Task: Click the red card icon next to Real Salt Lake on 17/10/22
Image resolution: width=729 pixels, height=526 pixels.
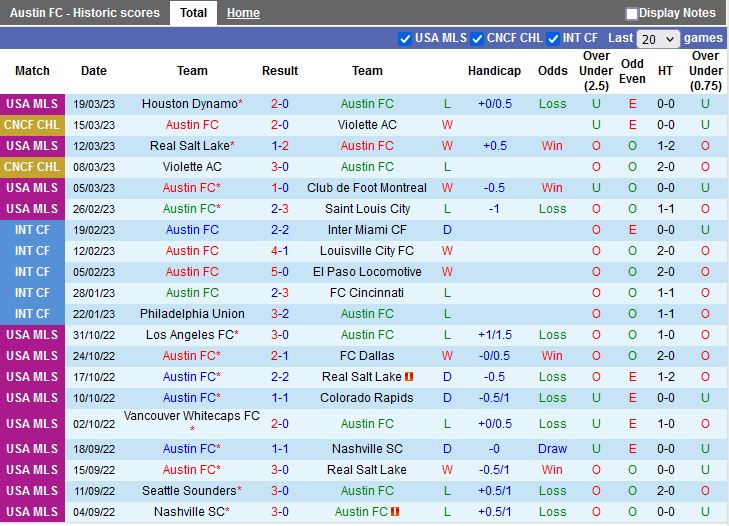Action: [409, 377]
